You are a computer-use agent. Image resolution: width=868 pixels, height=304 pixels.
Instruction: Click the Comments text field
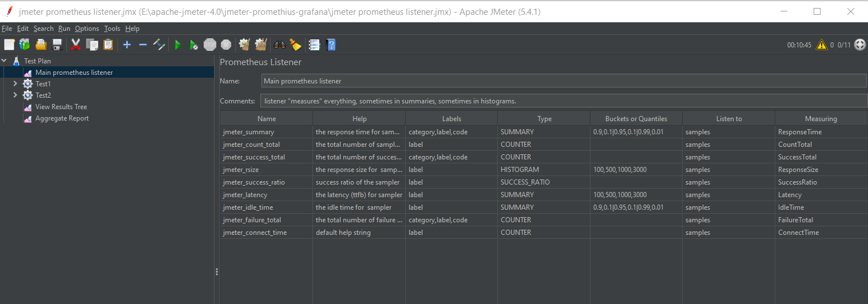tap(564, 101)
